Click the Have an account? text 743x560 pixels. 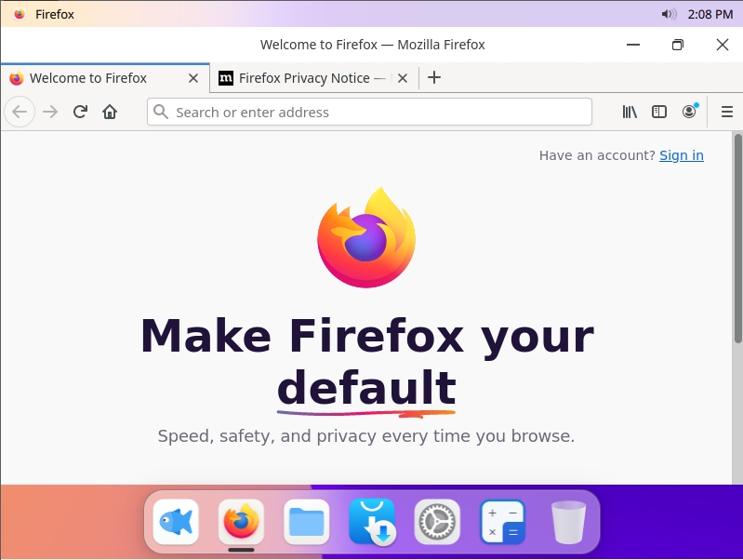[597, 155]
